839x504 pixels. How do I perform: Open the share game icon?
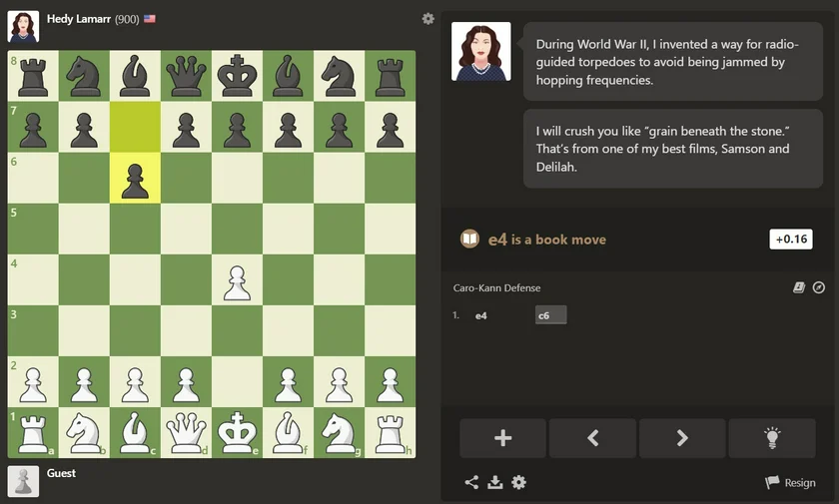point(471,483)
